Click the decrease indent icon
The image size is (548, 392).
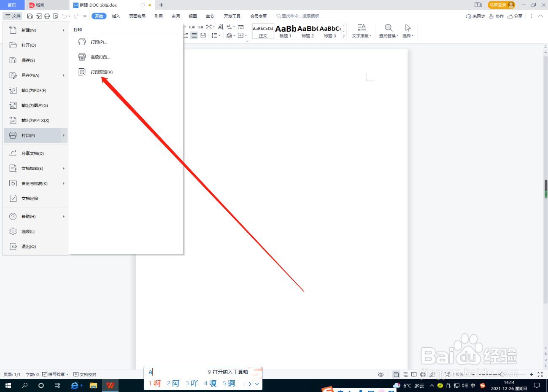click(x=192, y=27)
